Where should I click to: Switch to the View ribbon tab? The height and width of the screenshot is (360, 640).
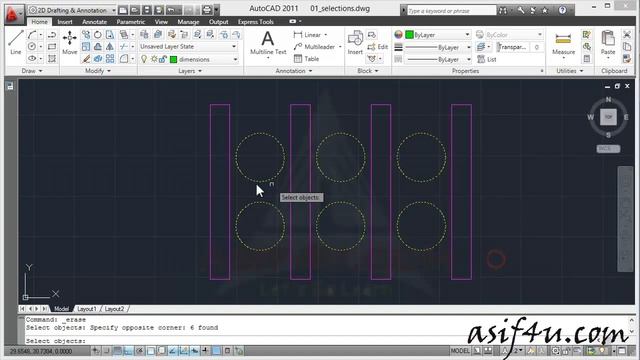click(x=161, y=22)
